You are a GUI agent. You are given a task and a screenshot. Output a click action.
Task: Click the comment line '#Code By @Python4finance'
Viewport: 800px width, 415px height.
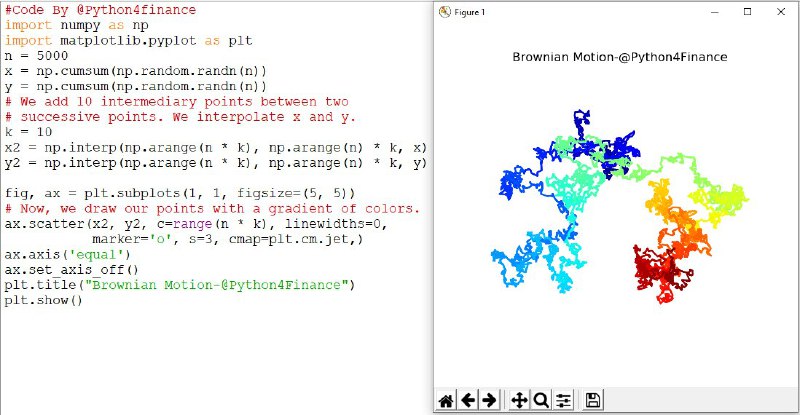(101, 10)
